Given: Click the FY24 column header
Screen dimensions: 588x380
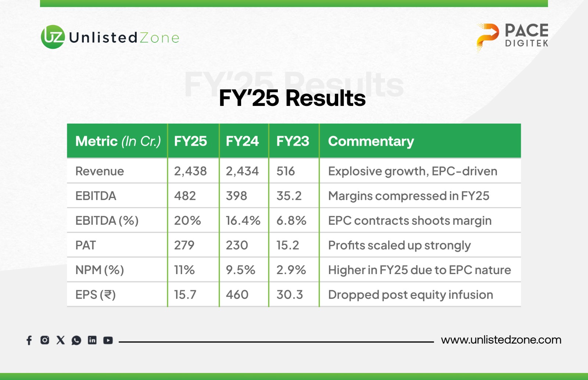Looking at the screenshot, I should coord(242,141).
